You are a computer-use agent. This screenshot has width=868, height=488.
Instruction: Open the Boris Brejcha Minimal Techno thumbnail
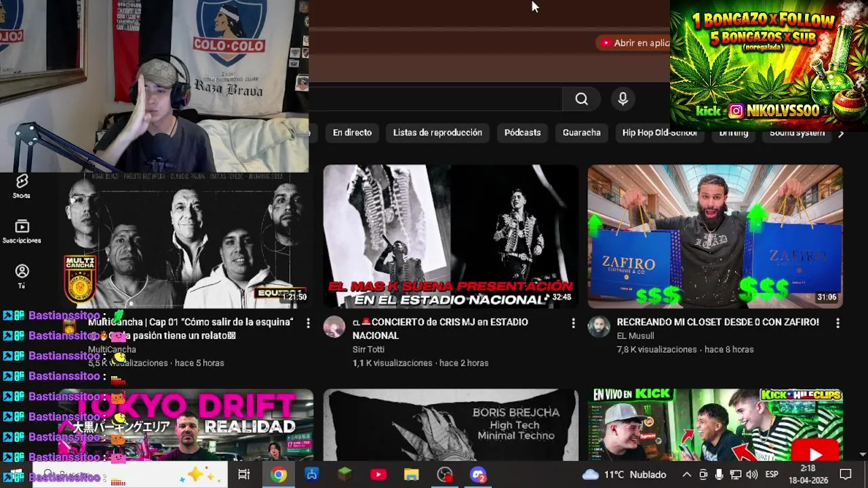click(x=450, y=425)
